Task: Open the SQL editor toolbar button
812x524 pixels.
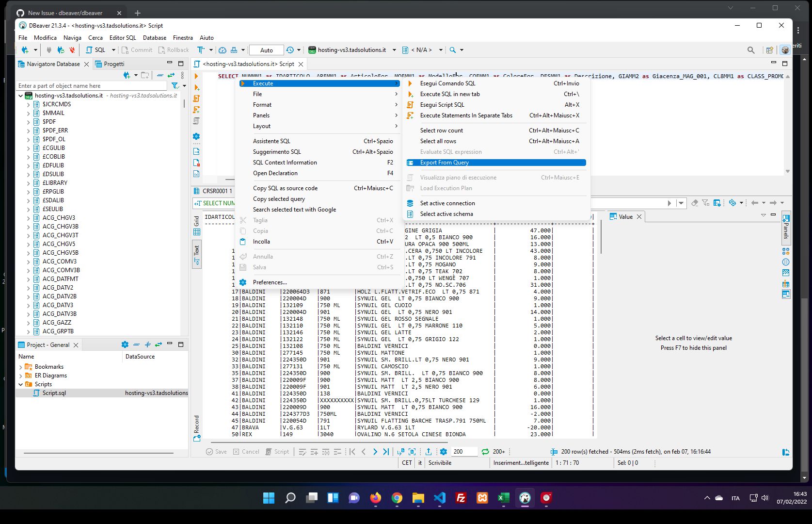Action: coord(96,50)
